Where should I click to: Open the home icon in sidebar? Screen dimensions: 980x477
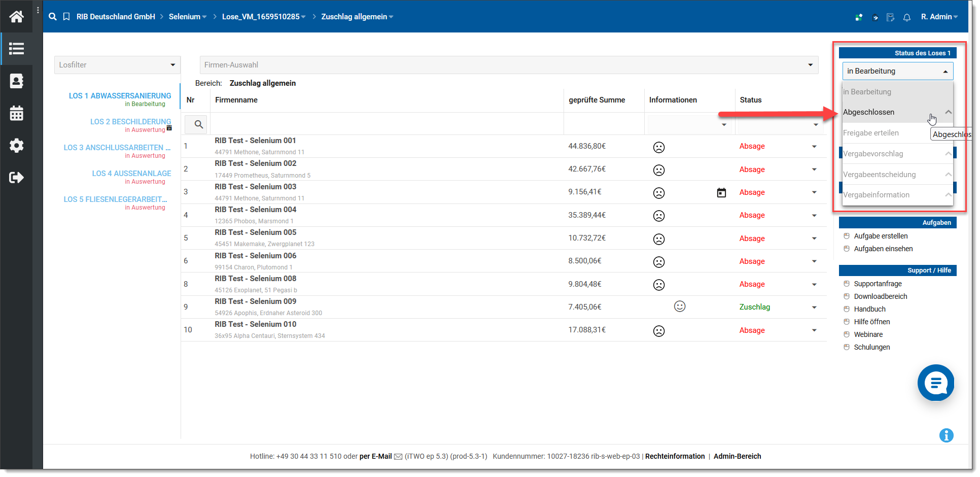pyautogui.click(x=16, y=17)
